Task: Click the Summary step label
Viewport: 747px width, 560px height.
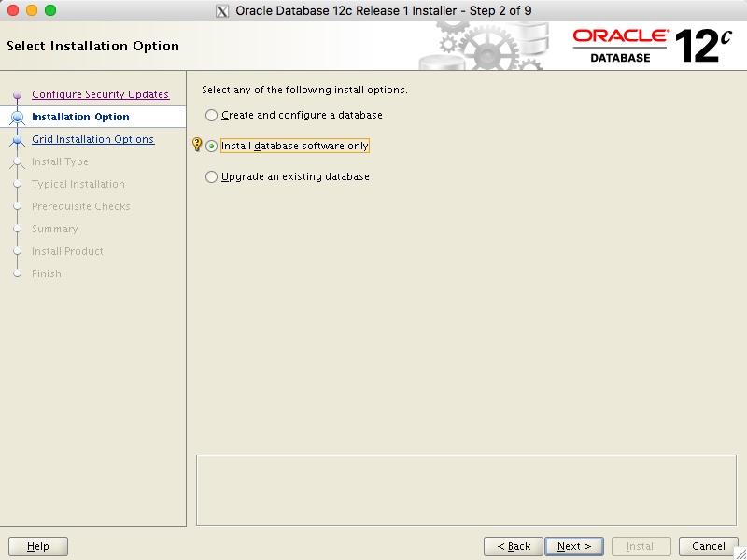Action: click(x=54, y=229)
